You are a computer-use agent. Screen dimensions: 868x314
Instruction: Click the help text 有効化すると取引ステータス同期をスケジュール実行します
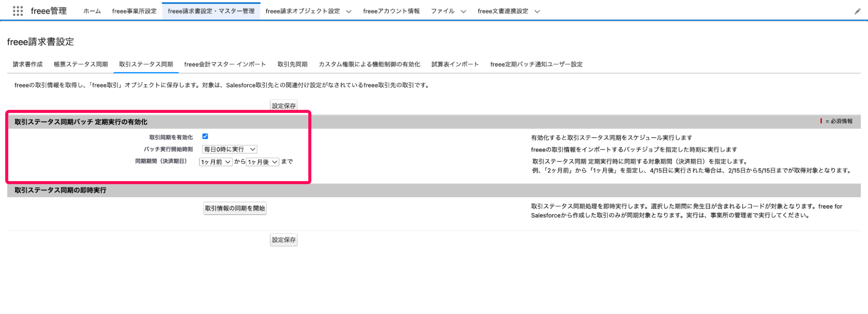click(611, 138)
